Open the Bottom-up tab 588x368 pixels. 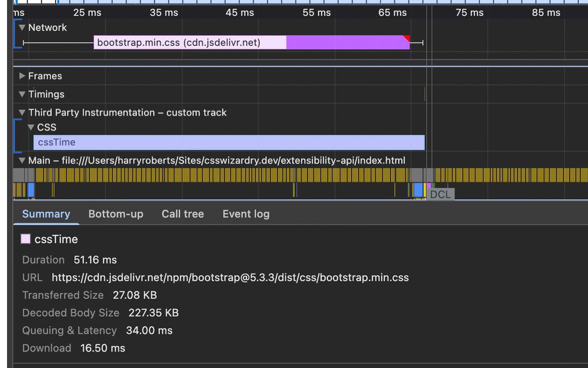pyautogui.click(x=116, y=214)
